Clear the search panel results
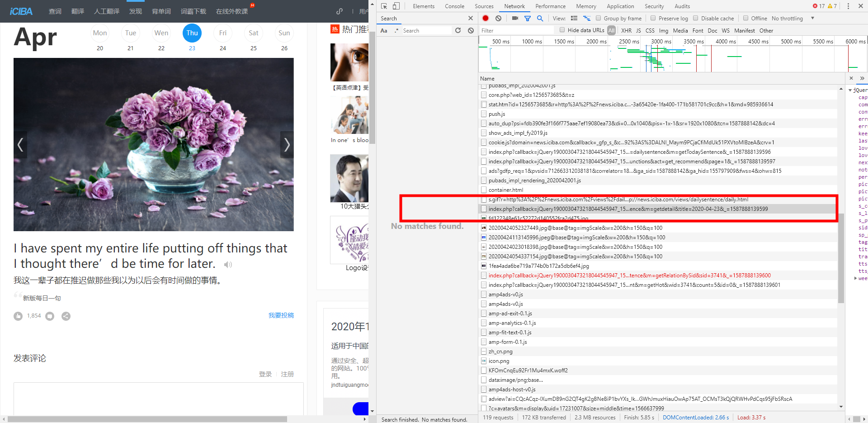868x423 pixels. coord(471,30)
